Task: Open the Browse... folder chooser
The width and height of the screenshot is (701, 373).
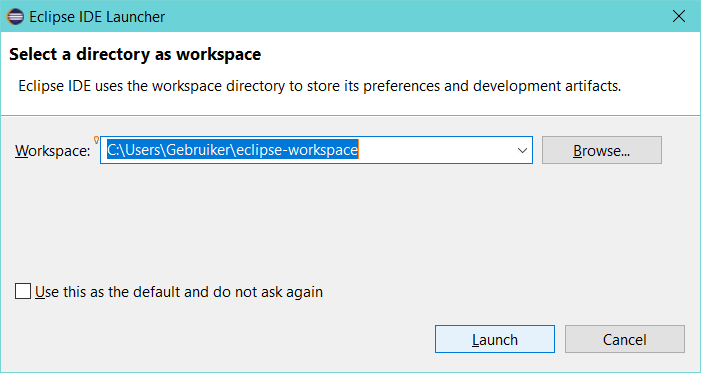Action: point(602,150)
